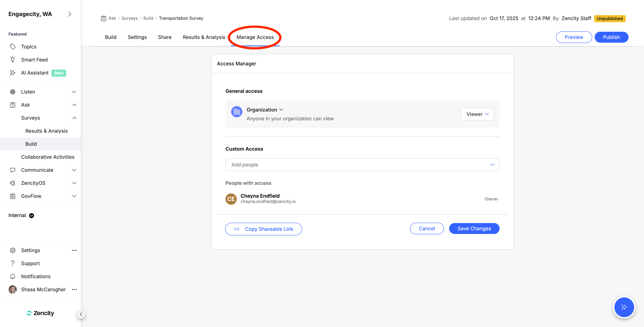Image resolution: width=644 pixels, height=327 pixels.
Task: Open floating AI assistant button
Action: coord(624,307)
